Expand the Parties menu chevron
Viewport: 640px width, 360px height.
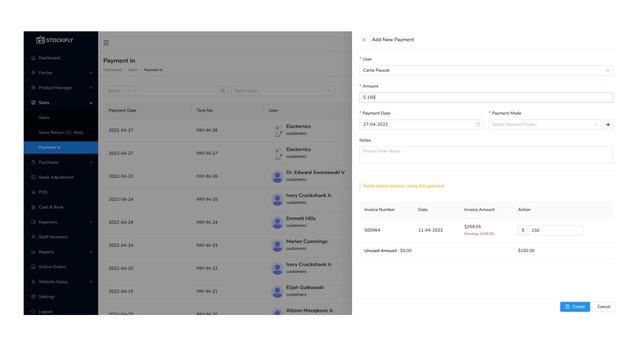point(91,73)
